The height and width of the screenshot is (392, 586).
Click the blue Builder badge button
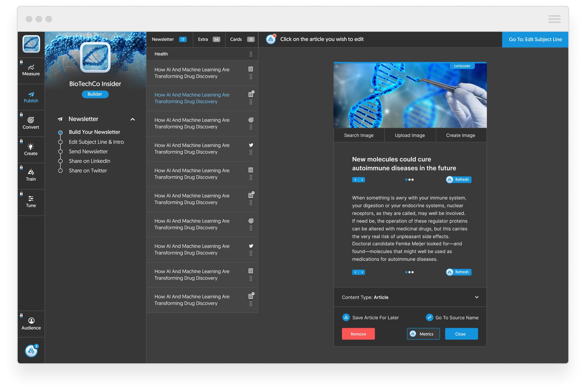(x=95, y=94)
